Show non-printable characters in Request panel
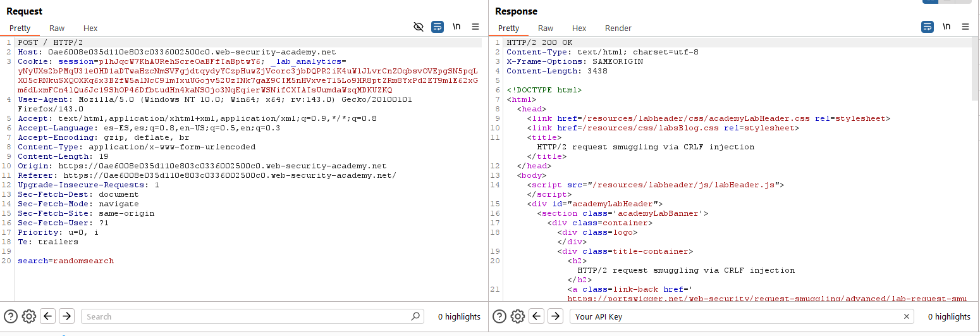The width and height of the screenshot is (980, 336). (x=456, y=27)
